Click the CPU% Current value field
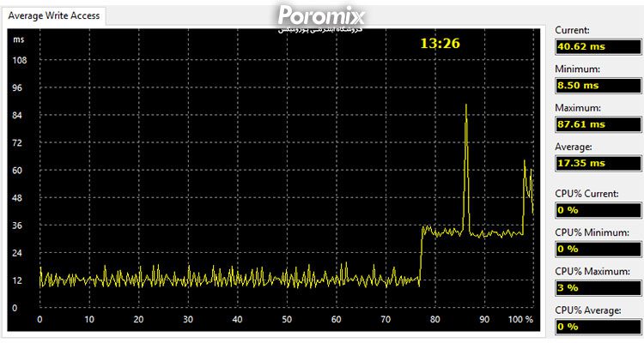The height and width of the screenshot is (343, 644). coord(598,210)
